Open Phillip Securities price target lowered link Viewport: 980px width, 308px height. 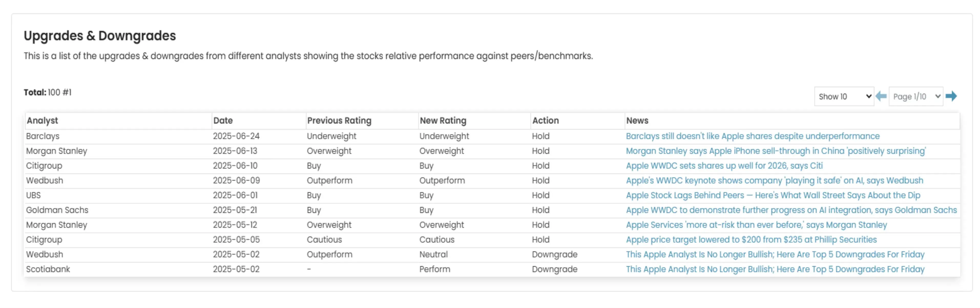coord(751,240)
